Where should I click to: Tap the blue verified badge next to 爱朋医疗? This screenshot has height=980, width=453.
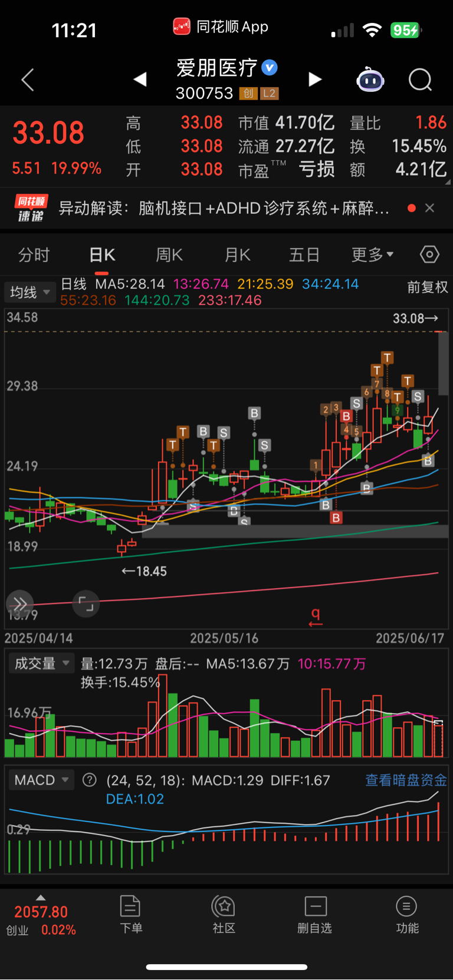(270, 68)
